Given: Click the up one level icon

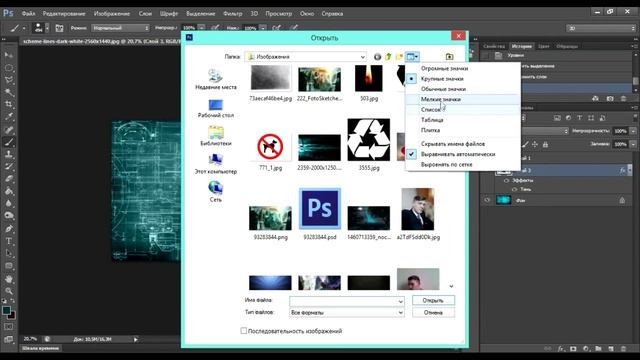Looking at the screenshot, I should (x=388, y=57).
